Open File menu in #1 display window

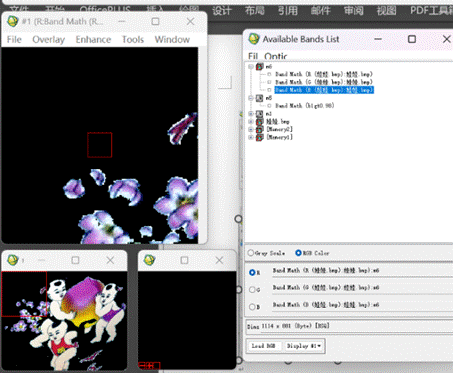[14, 40]
